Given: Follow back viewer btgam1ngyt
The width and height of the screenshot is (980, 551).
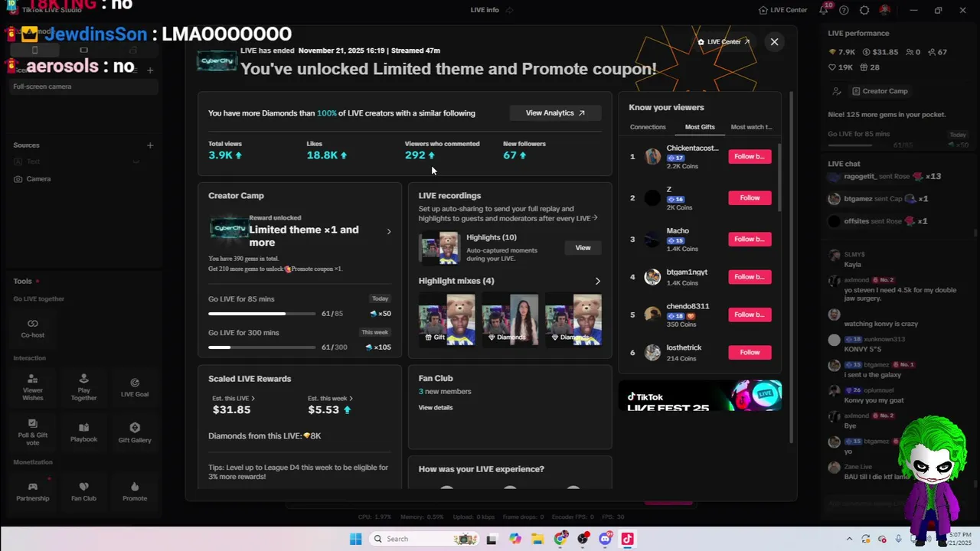Looking at the screenshot, I should (x=750, y=276).
